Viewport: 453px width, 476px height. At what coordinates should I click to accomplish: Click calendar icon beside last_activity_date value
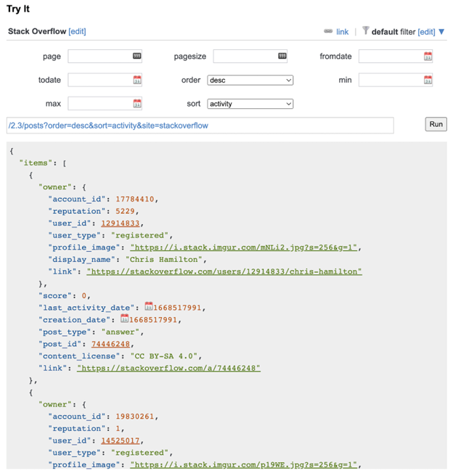pos(149,307)
